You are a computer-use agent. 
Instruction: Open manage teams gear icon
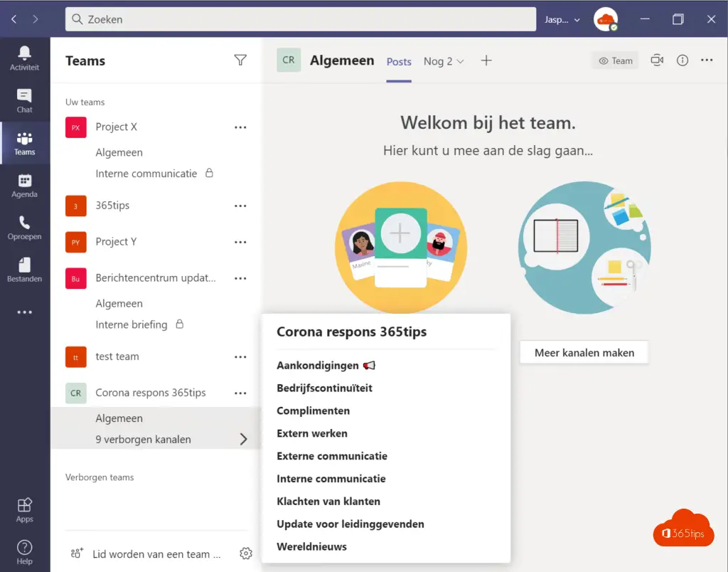tap(246, 554)
